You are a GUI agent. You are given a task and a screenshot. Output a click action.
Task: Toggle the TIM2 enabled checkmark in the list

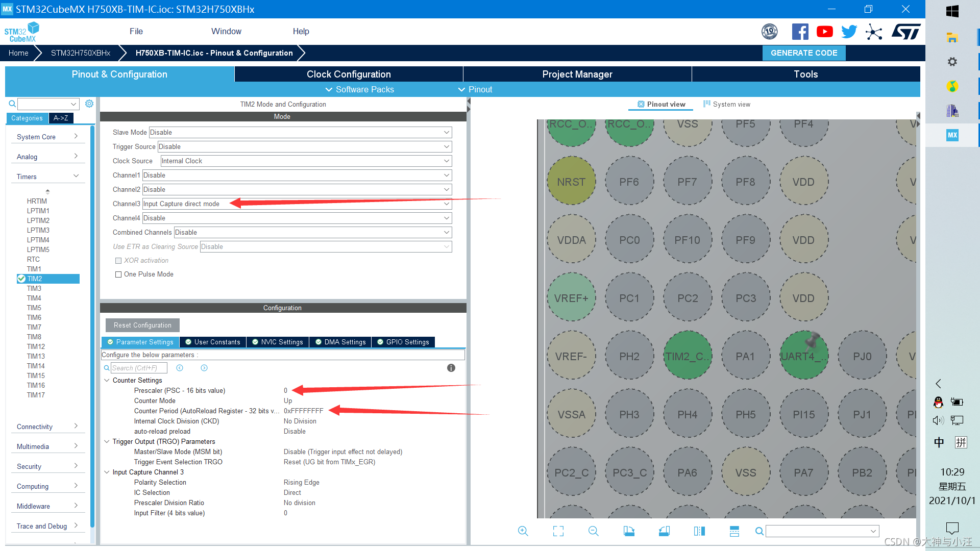[x=21, y=279]
